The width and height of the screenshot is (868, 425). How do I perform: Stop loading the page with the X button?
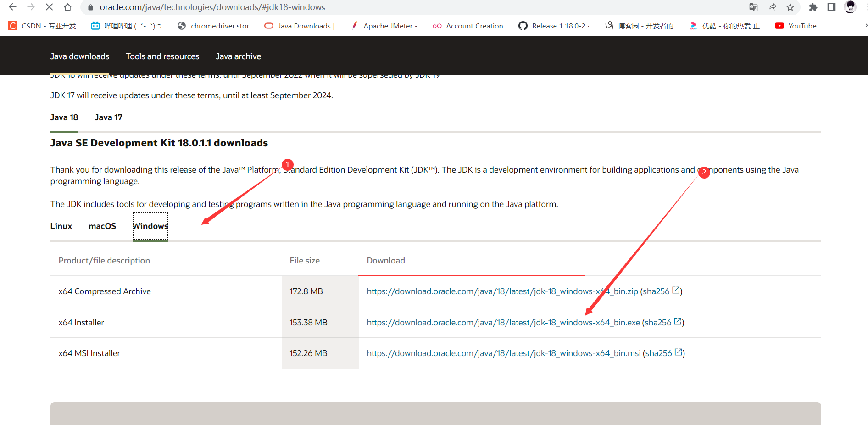pyautogui.click(x=49, y=7)
